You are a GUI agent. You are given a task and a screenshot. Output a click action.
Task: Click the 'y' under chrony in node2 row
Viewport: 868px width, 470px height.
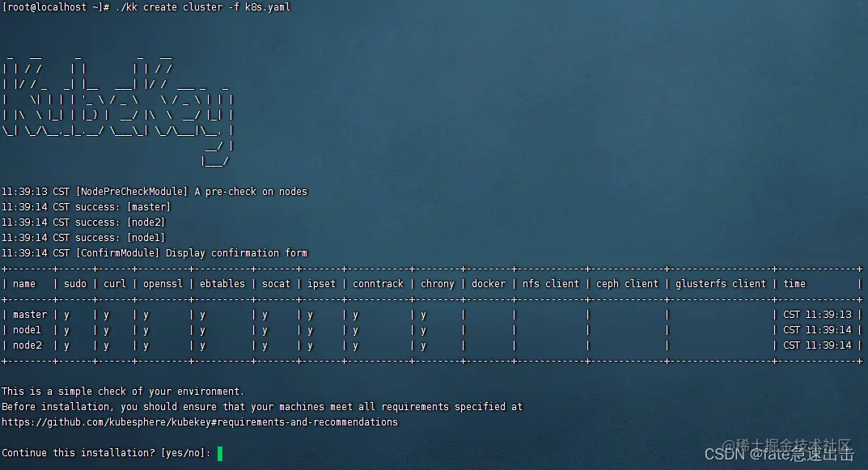tap(423, 346)
